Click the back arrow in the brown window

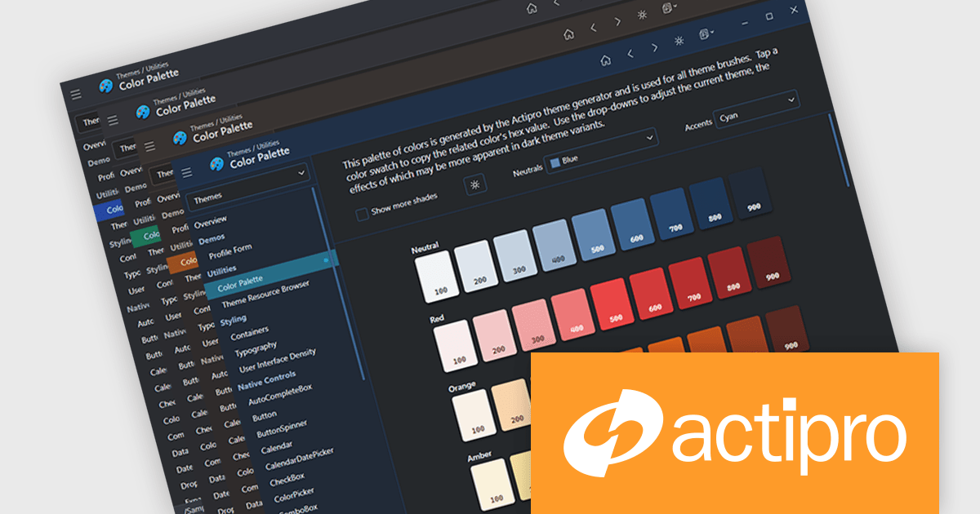coord(593,28)
